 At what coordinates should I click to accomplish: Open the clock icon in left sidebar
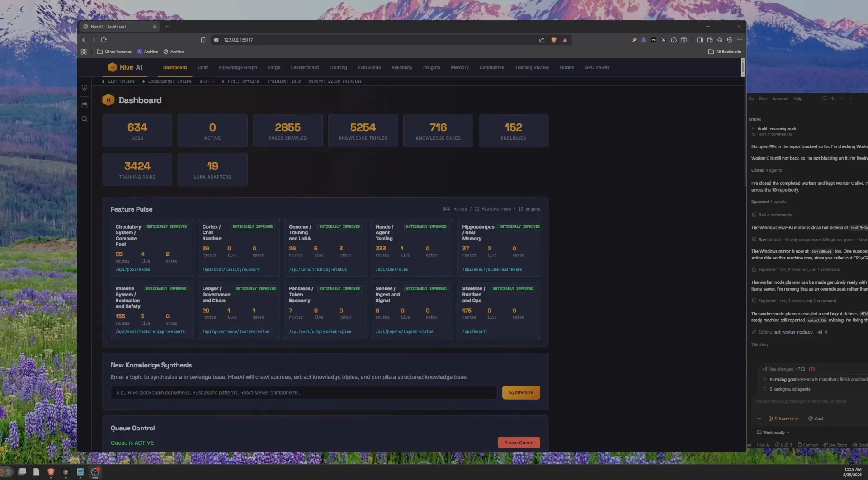[x=84, y=88]
